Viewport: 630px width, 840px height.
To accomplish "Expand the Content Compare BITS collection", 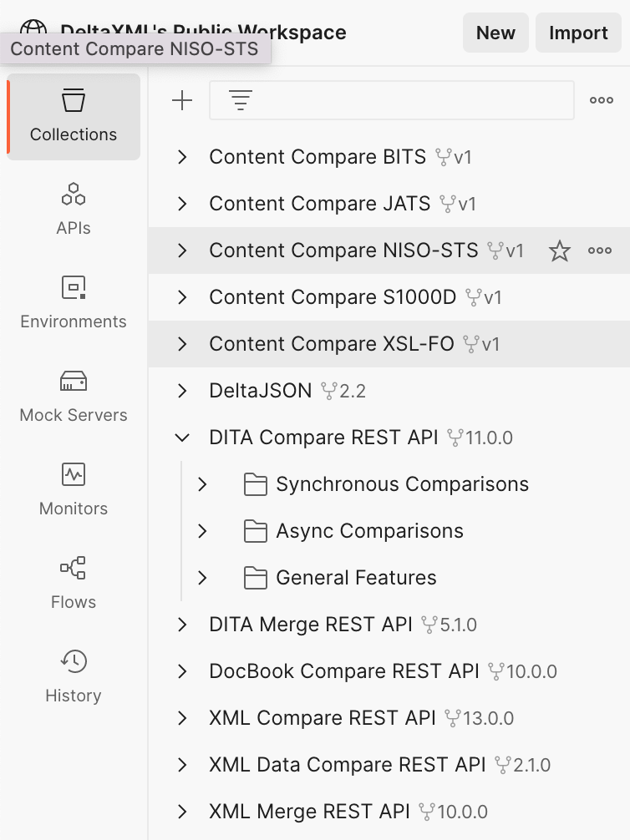I will coord(182,157).
